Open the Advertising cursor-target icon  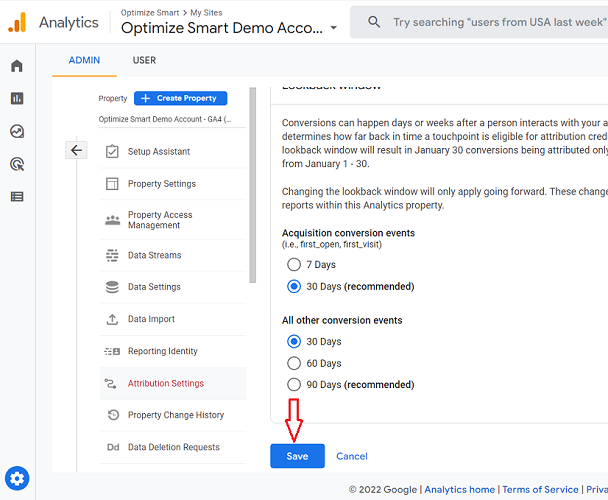coord(17,164)
